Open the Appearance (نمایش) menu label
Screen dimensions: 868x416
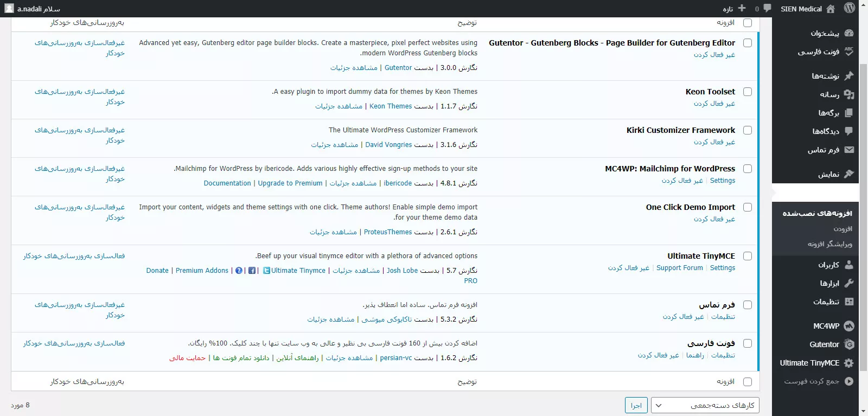(x=829, y=174)
